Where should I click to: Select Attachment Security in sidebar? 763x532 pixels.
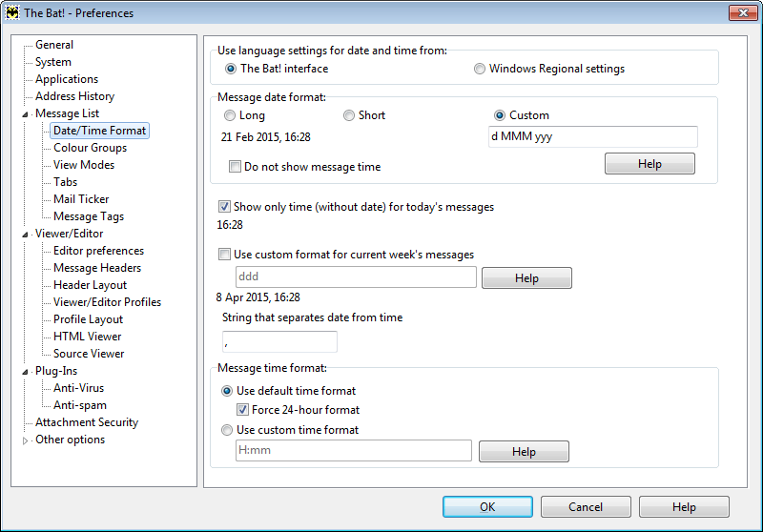click(x=87, y=422)
